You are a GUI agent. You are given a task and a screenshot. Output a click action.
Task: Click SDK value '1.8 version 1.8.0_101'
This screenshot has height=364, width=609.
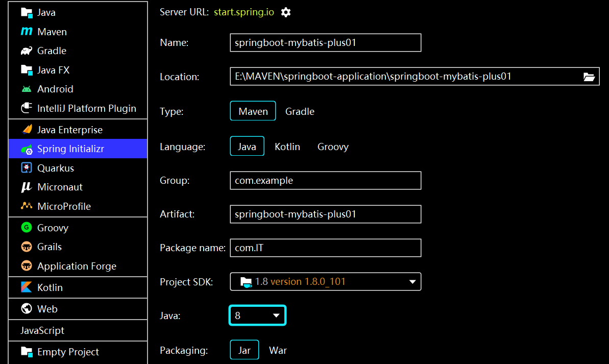click(x=300, y=282)
